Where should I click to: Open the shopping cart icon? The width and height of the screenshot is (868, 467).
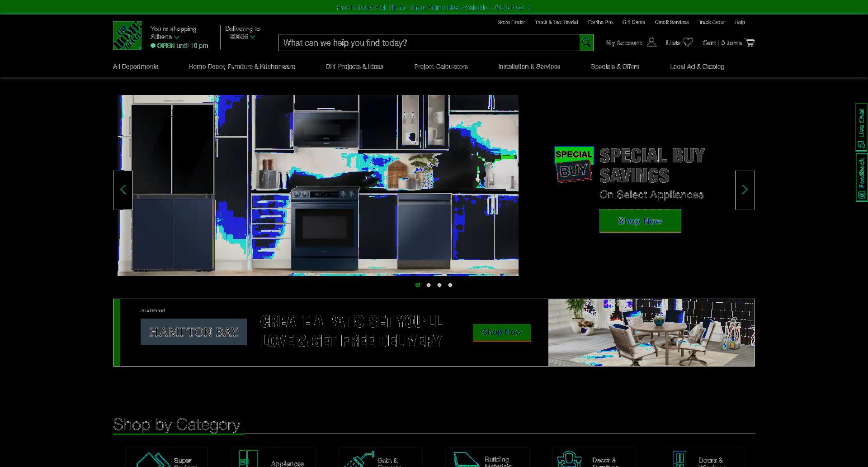pyautogui.click(x=750, y=43)
